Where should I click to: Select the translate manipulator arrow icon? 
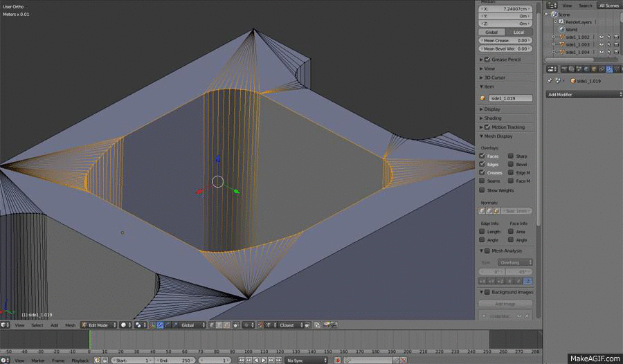click(x=160, y=325)
